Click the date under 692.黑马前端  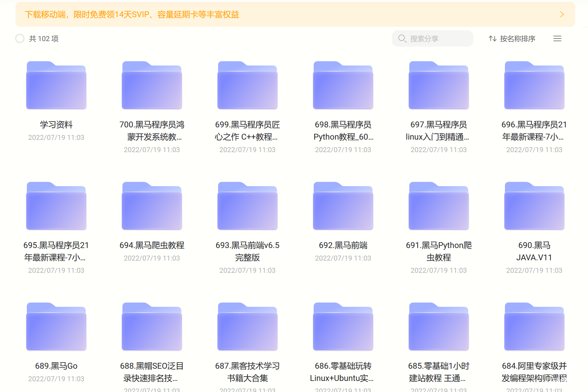[343, 258]
